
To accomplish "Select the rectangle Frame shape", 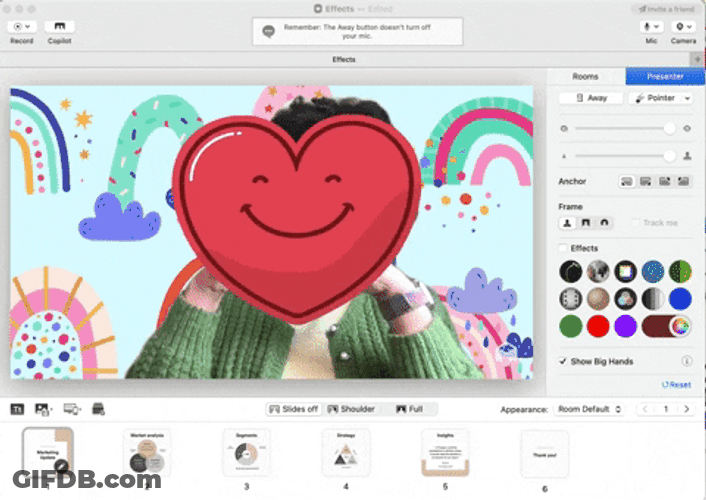I will coord(586,223).
